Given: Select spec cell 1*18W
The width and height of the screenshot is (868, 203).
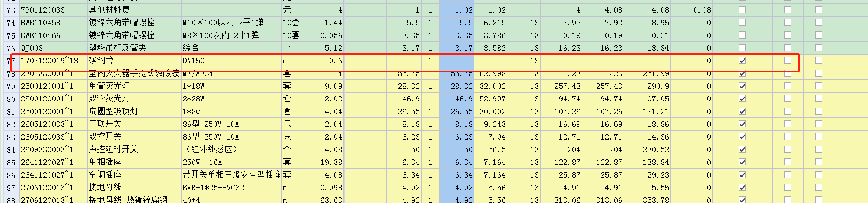Looking at the screenshot, I should 231,86.
